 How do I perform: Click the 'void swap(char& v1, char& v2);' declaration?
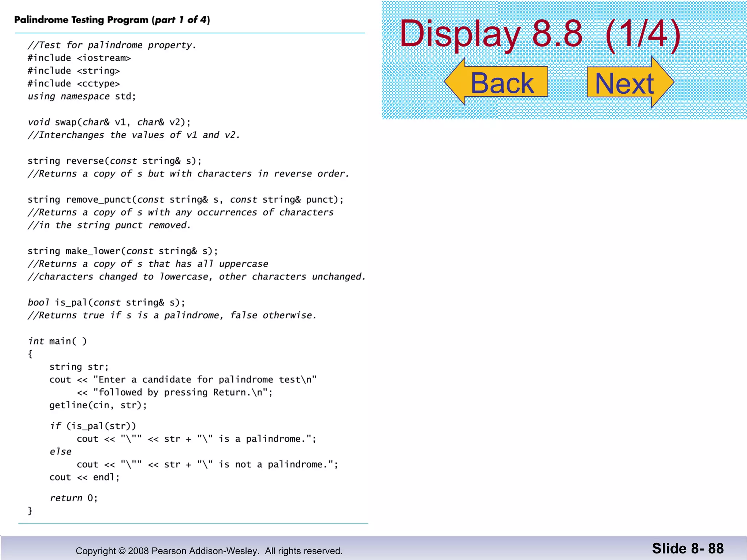[109, 122]
